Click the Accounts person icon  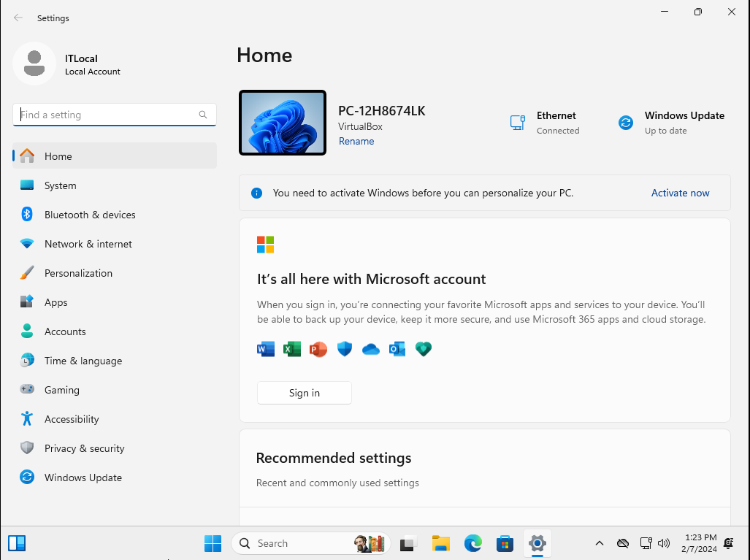pos(27,331)
